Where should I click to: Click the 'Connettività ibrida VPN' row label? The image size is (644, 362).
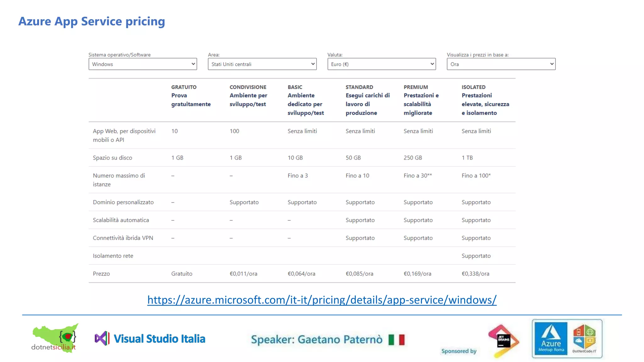click(x=123, y=238)
